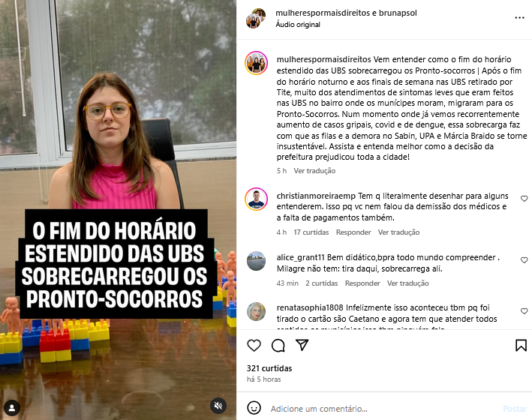The image size is (532, 420).
Task: Open Ver tradução under the post caption
Action: point(314,171)
